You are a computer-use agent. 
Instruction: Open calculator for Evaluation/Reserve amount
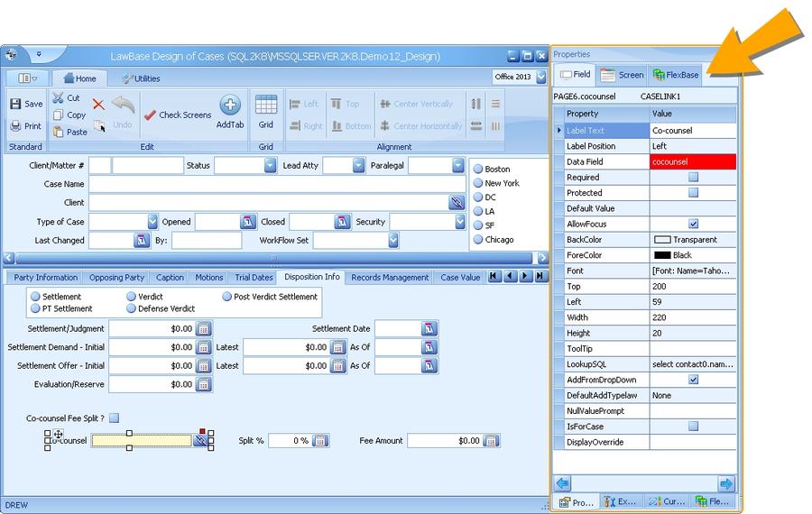pos(204,384)
